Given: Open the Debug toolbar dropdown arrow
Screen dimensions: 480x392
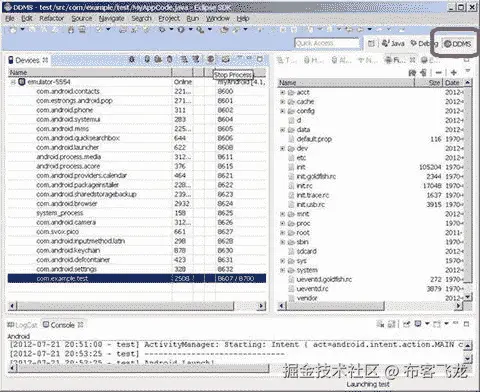Looking at the screenshot, I should [x=171, y=30].
